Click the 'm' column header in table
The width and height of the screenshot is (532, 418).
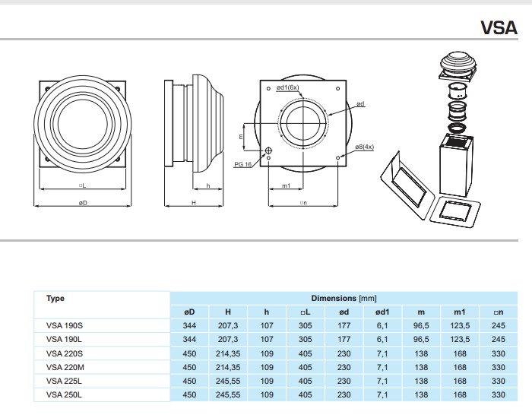pyautogui.click(x=421, y=312)
